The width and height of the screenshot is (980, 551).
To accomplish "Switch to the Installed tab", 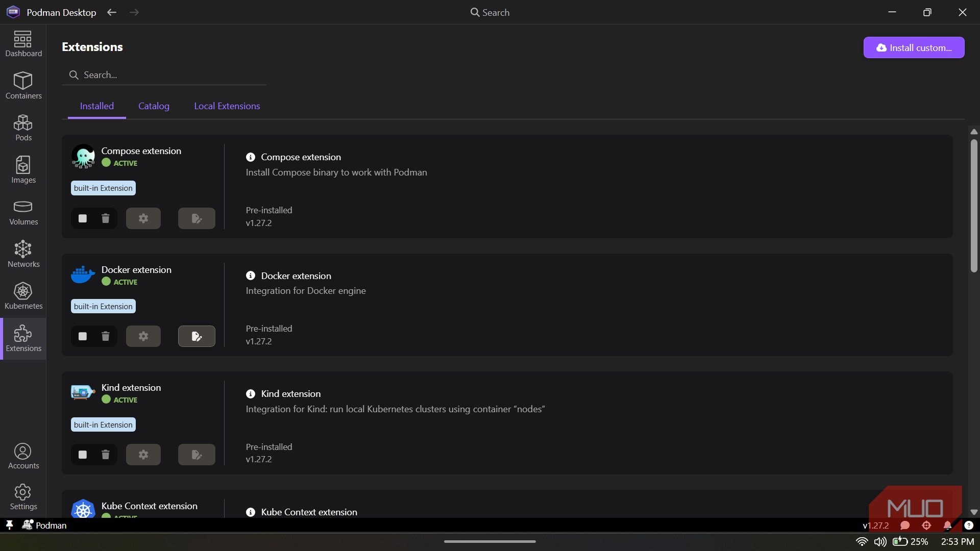I will (x=97, y=106).
